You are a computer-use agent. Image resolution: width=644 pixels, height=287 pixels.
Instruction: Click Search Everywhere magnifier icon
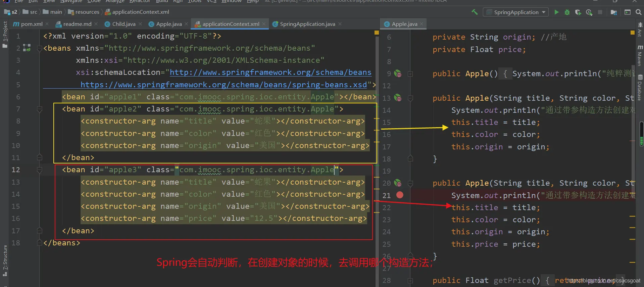pos(638,12)
